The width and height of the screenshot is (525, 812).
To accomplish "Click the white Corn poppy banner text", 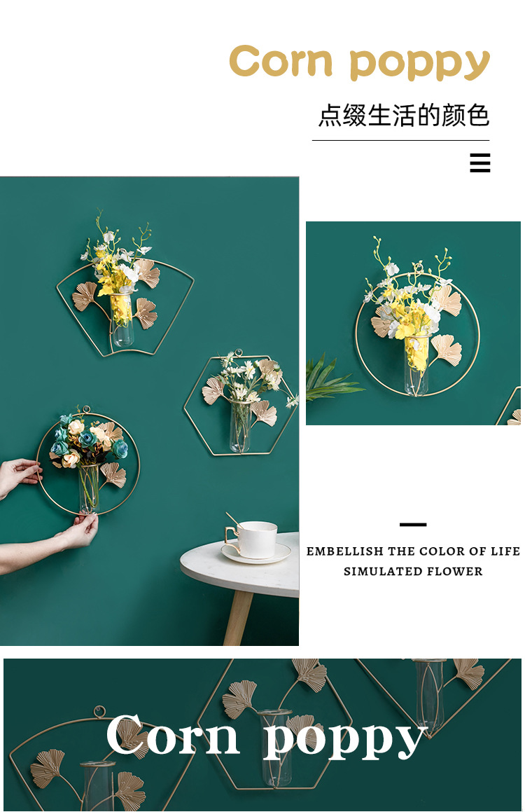I will coord(267,736).
